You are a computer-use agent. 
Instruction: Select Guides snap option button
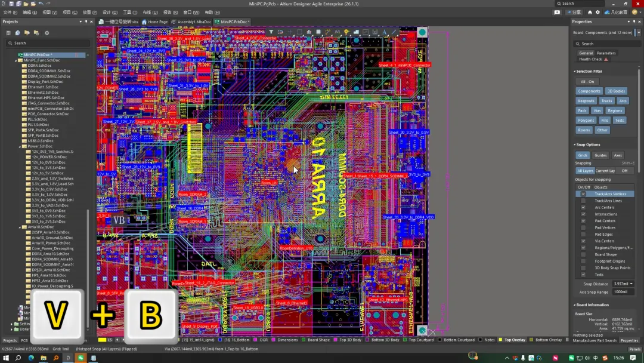600,155
